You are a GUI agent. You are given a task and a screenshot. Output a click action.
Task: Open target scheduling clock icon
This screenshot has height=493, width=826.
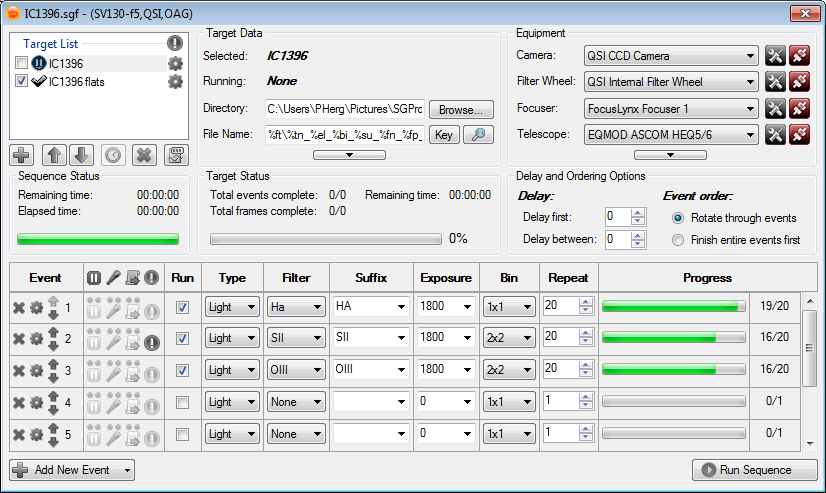[x=113, y=155]
